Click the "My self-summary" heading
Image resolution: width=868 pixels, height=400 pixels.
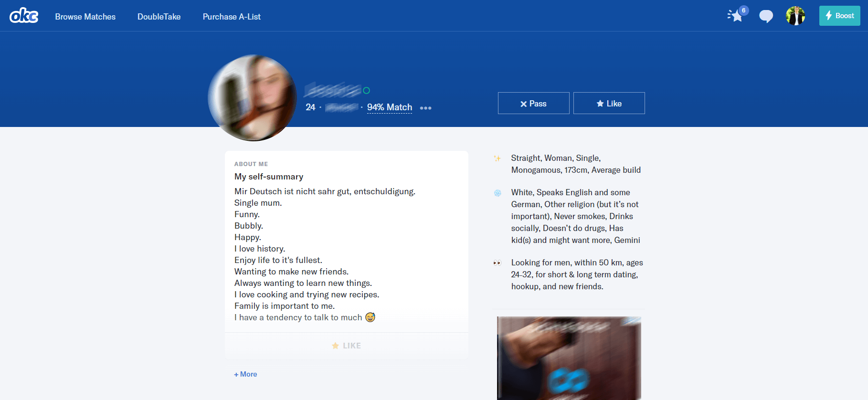269,177
